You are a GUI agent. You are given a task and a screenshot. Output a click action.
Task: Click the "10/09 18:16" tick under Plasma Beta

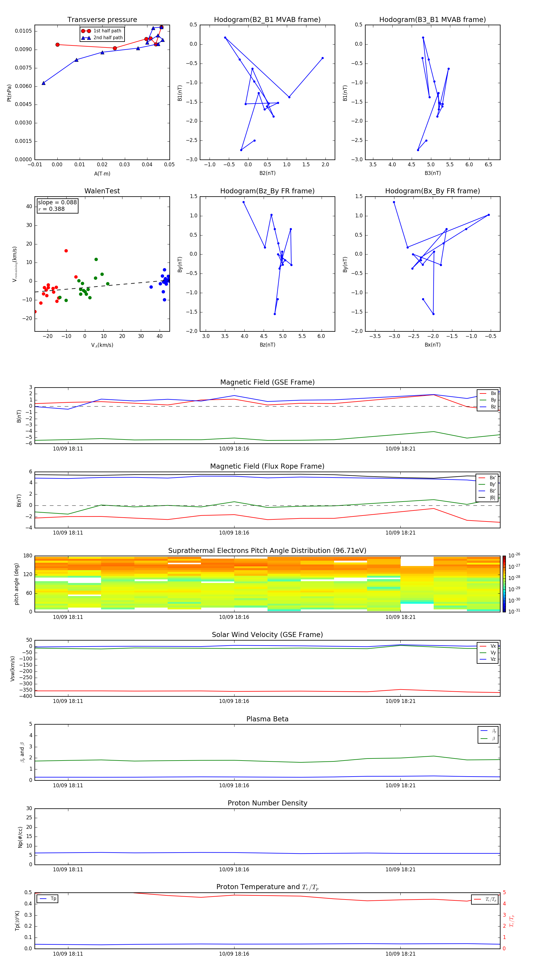click(x=234, y=785)
